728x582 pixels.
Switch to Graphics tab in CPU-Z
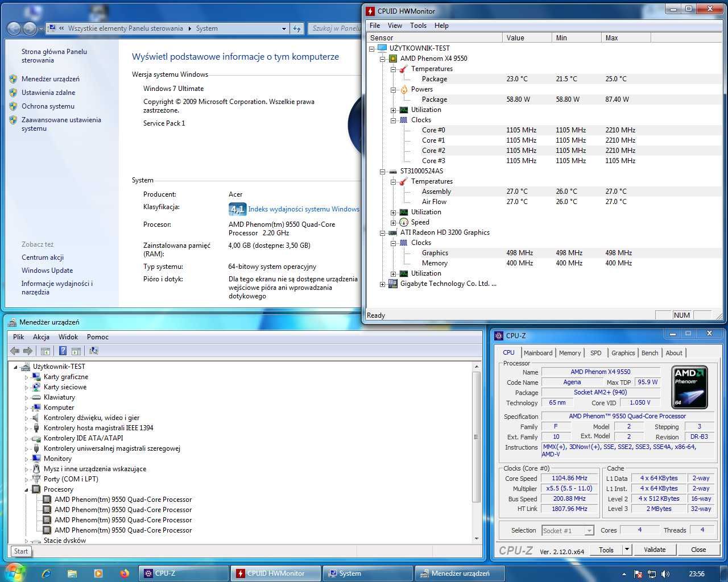point(623,353)
